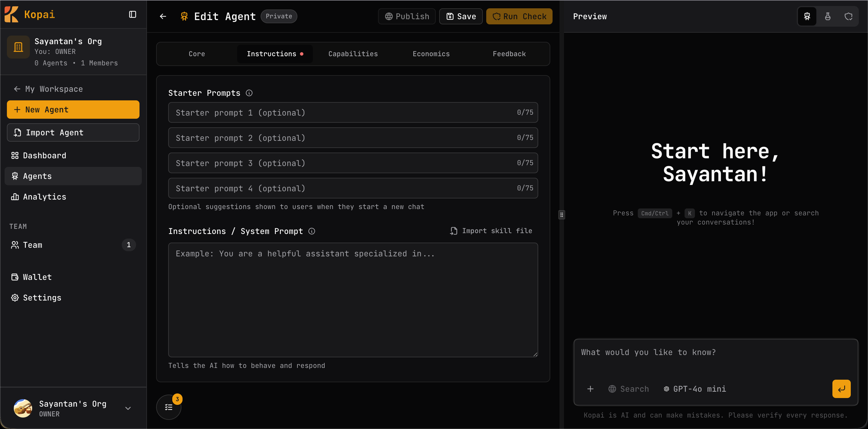868x429 pixels.
Task: Focus the Starter prompt 1 field
Action: point(353,112)
